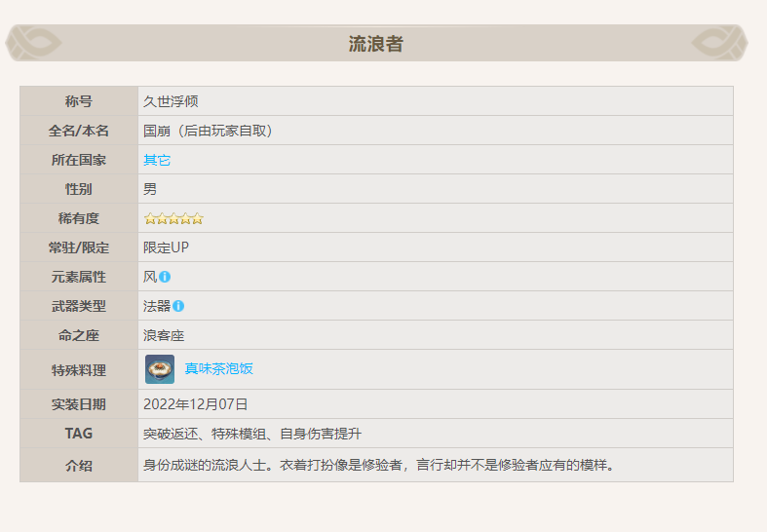Click the 全名/本名 row label
The height and width of the screenshot is (532, 767).
pos(79,131)
